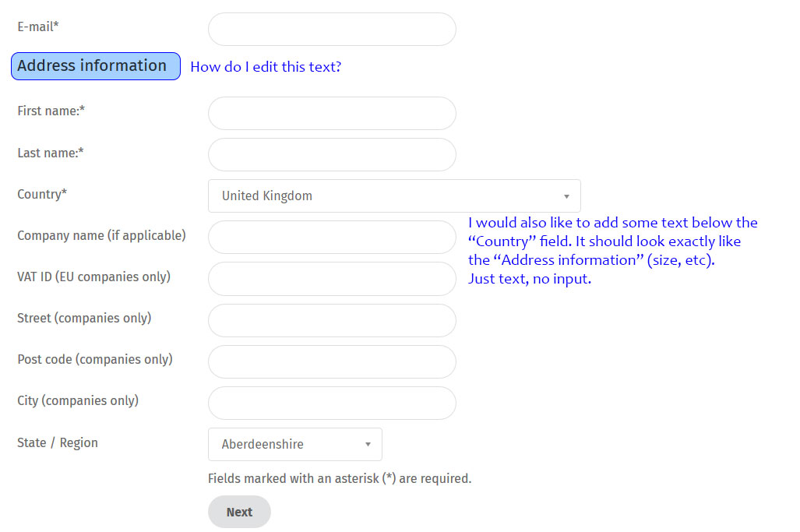Click the Country dropdown arrow
Screen dimensions: 800x532
click(x=566, y=196)
